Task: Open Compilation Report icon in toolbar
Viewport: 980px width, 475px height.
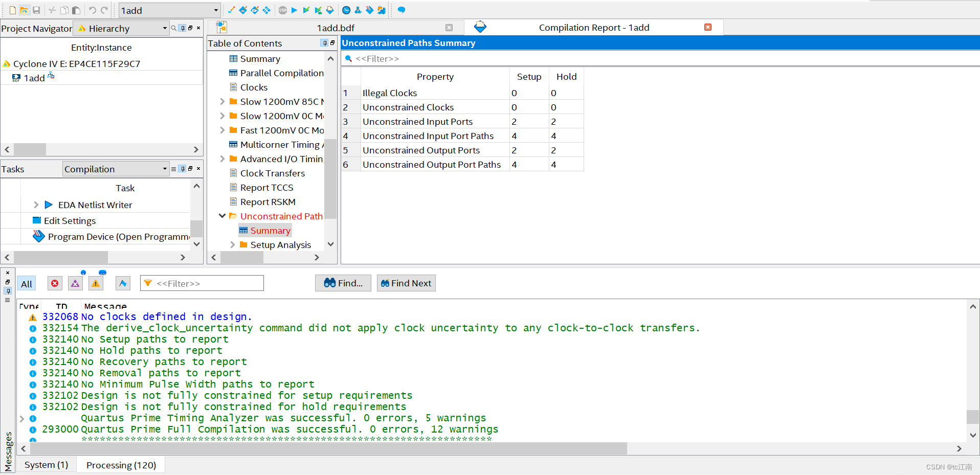Action: [330, 10]
